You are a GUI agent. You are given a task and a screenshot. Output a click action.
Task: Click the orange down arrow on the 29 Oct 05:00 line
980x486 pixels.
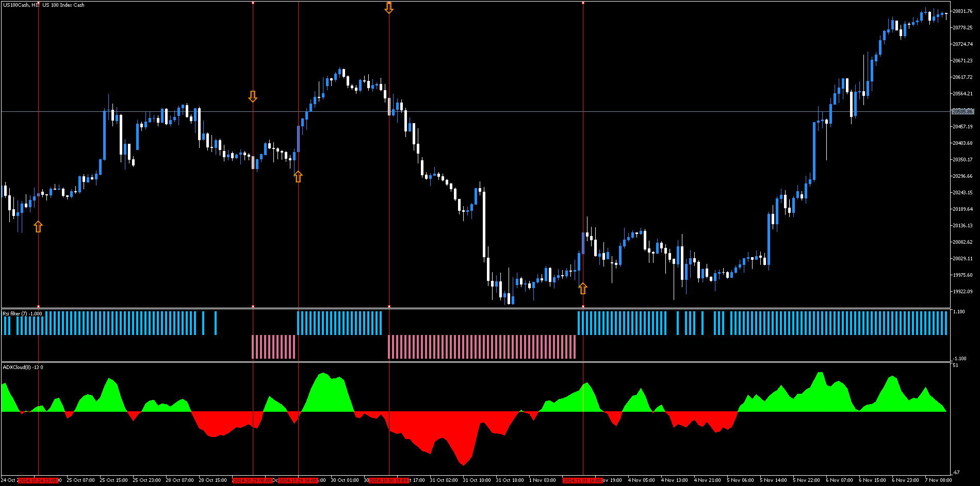(253, 96)
